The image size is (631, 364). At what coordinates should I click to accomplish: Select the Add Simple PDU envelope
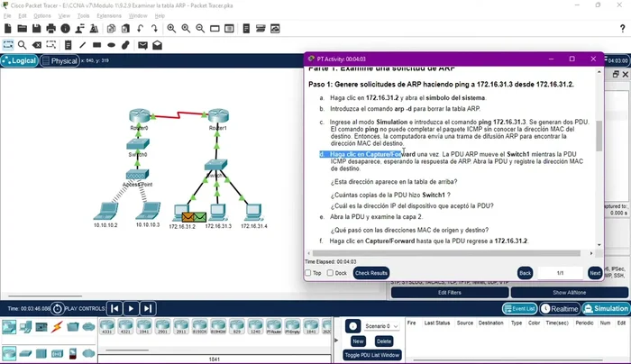142,45
